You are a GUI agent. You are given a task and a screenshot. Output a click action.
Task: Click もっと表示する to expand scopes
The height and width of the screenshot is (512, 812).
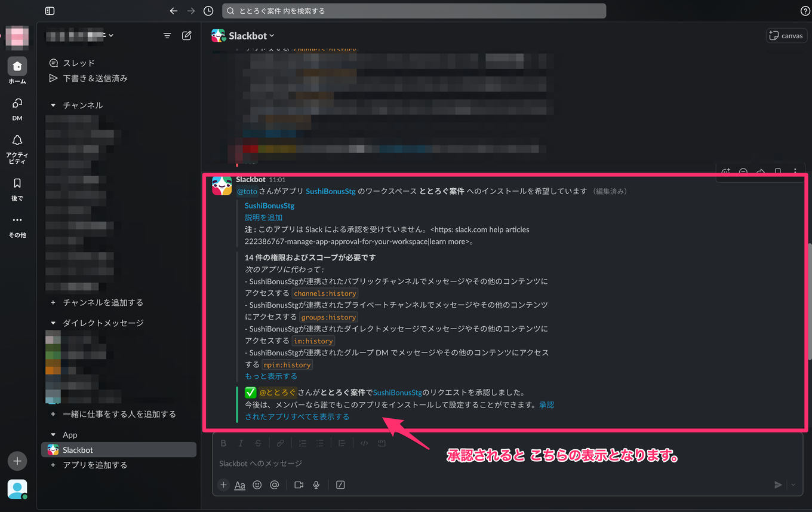(271, 376)
